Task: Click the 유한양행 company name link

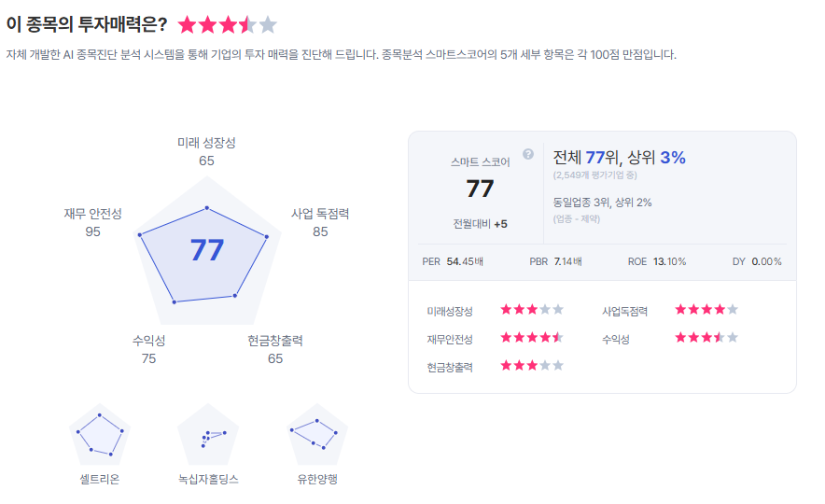Action: coord(316,480)
